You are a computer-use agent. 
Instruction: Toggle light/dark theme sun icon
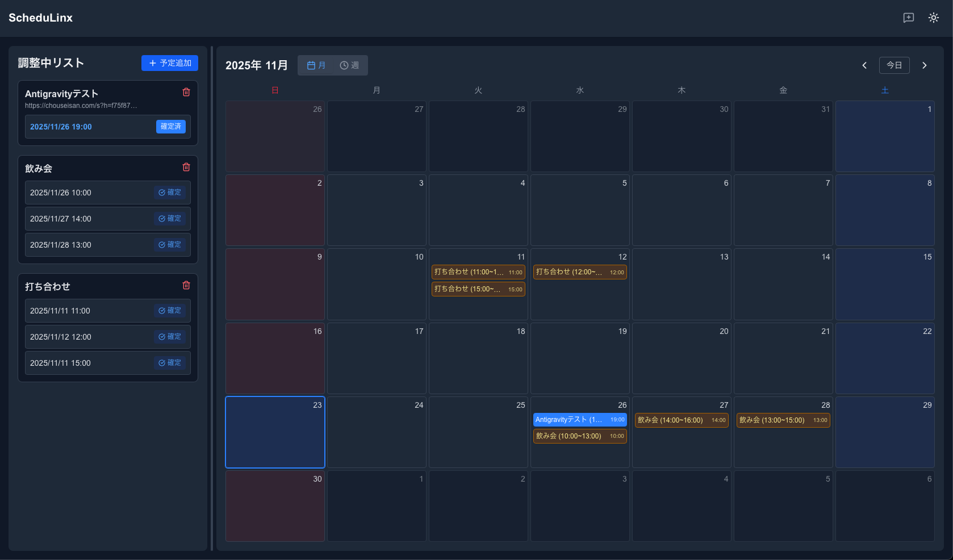(934, 18)
